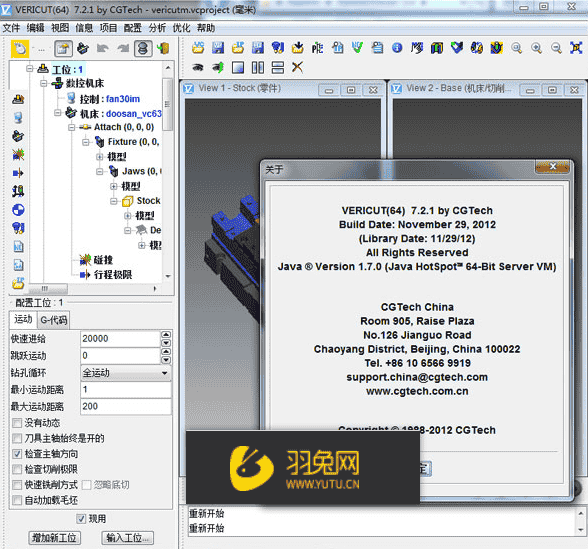
Task: Click the Open VC Project toolbar icon
Action: pyautogui.click(x=198, y=48)
